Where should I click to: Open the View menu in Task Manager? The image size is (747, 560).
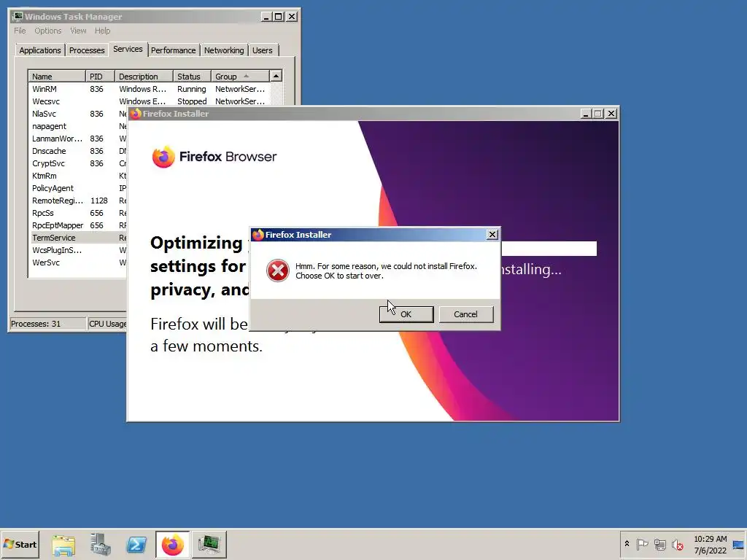[x=78, y=31]
